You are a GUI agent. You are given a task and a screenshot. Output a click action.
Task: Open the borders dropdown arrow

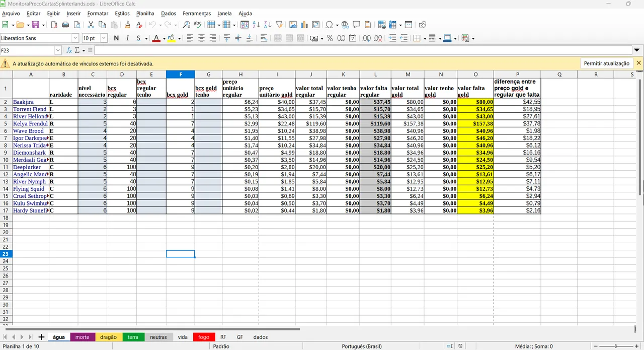425,38
